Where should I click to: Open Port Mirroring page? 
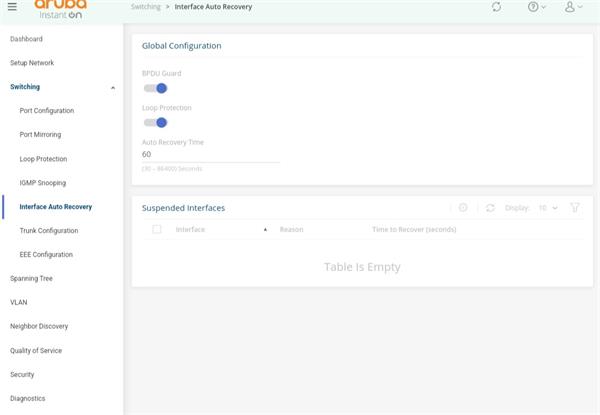pyautogui.click(x=40, y=135)
